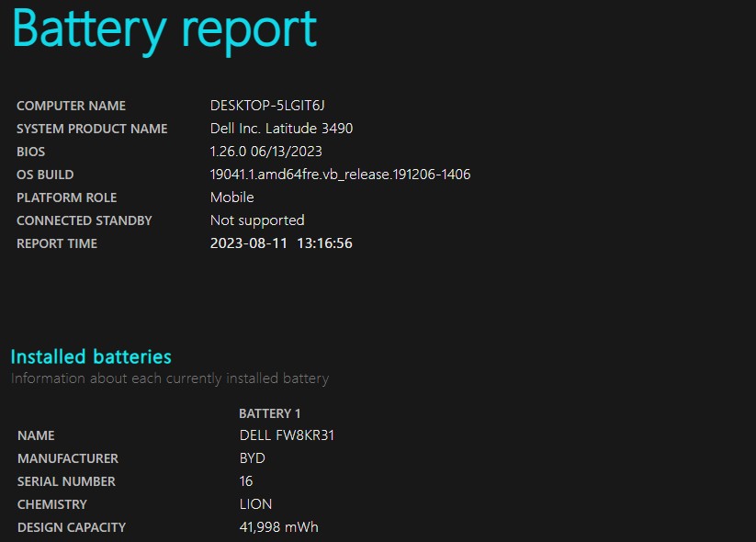Image resolution: width=756 pixels, height=542 pixels.
Task: Click the Installed batteries section heading
Action: [91, 356]
